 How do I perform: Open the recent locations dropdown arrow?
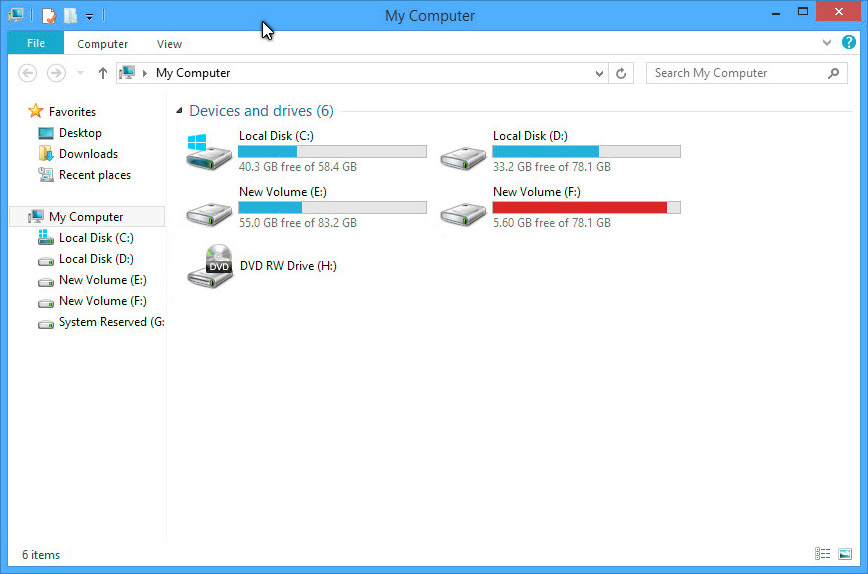pos(80,73)
